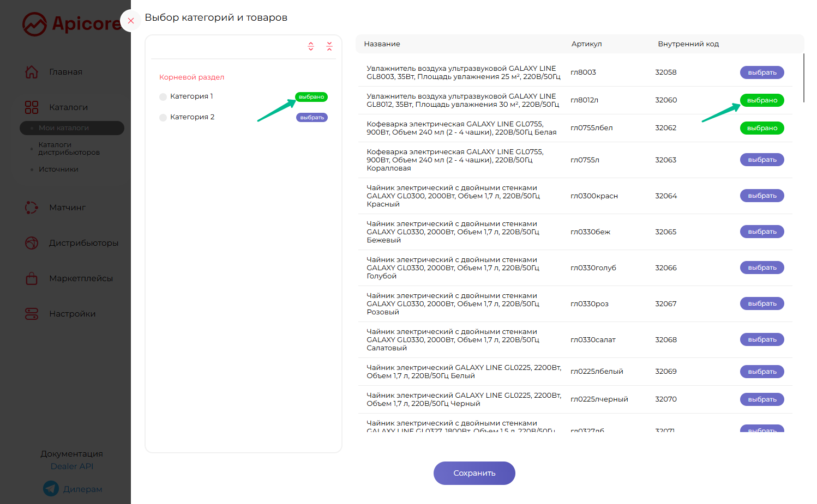Click the product list scrollbar

(x=804, y=78)
